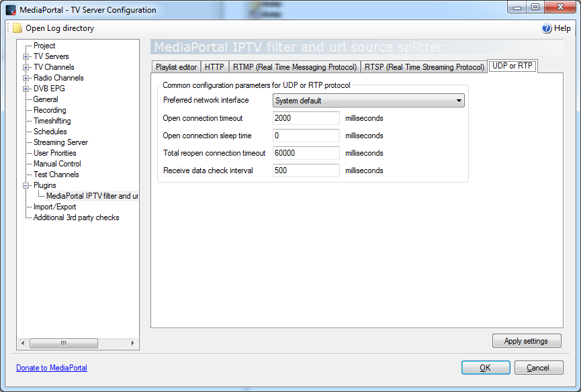Click the Apply settings button
The image size is (581, 392).
[527, 341]
